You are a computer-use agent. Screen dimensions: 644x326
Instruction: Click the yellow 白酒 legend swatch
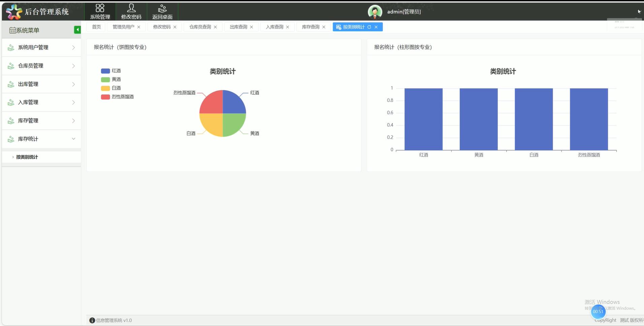[105, 88]
